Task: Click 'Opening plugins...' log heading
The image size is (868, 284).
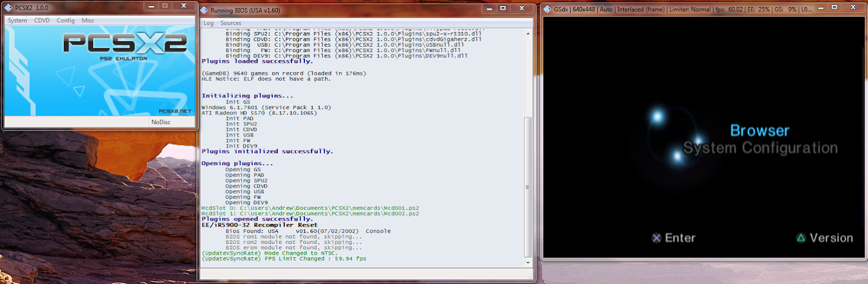Action: (x=238, y=163)
